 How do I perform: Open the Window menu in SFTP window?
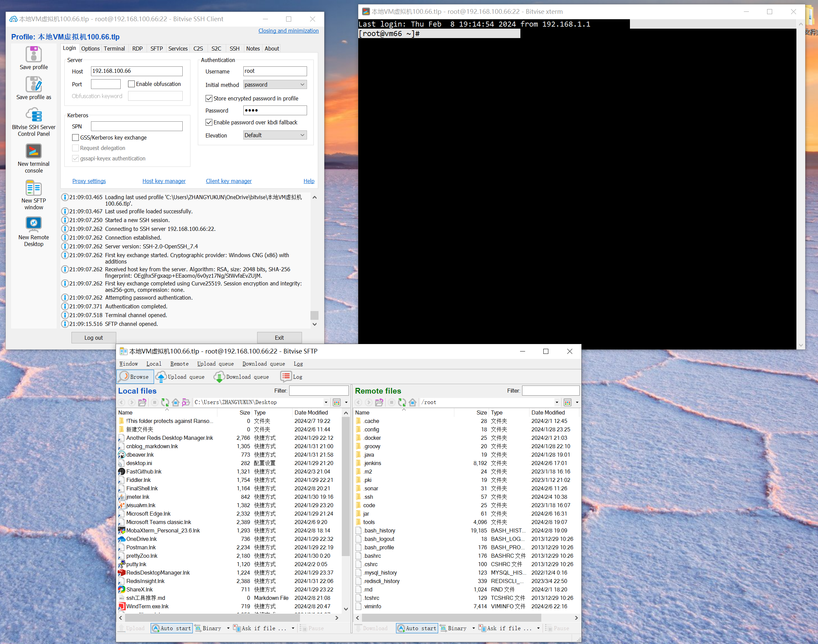click(129, 364)
